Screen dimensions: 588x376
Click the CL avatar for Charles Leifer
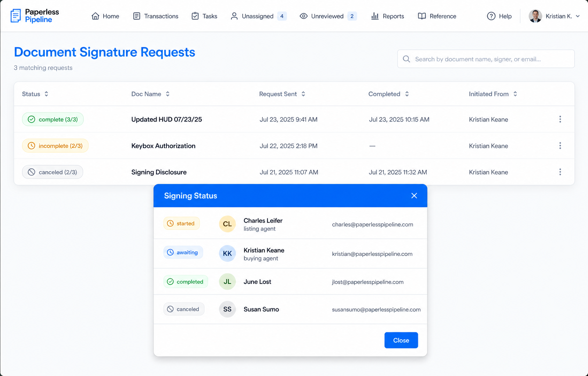pos(227,224)
